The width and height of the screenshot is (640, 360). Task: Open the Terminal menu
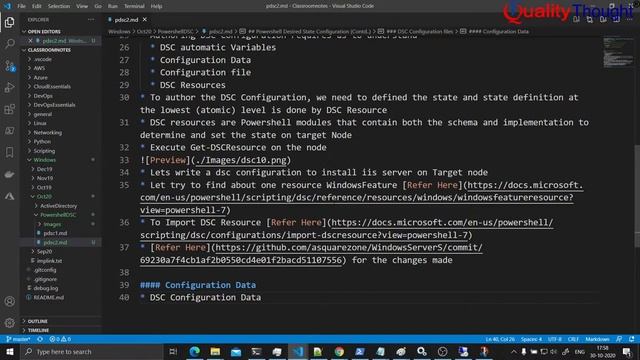pyautogui.click(x=134, y=6)
